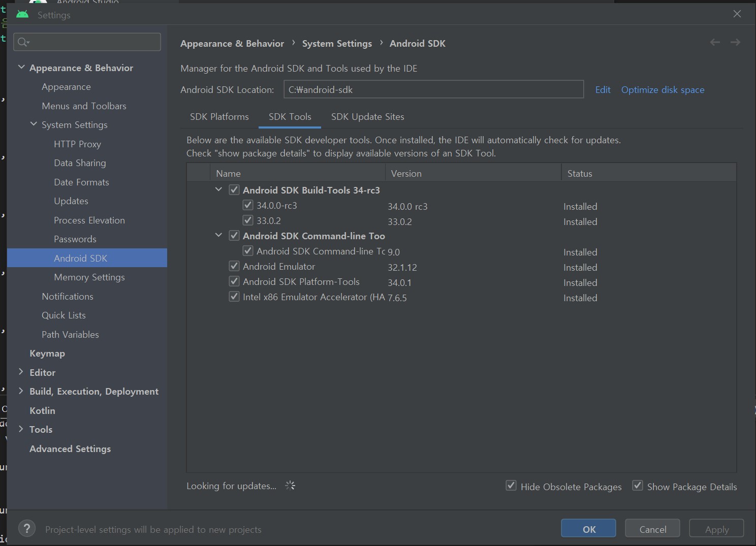
Task: Click the search magnifier icon
Action: click(x=23, y=42)
